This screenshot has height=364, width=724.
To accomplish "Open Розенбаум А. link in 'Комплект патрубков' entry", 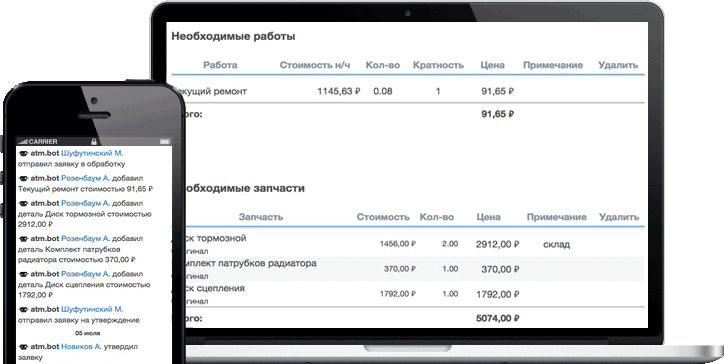I will click(86, 238).
